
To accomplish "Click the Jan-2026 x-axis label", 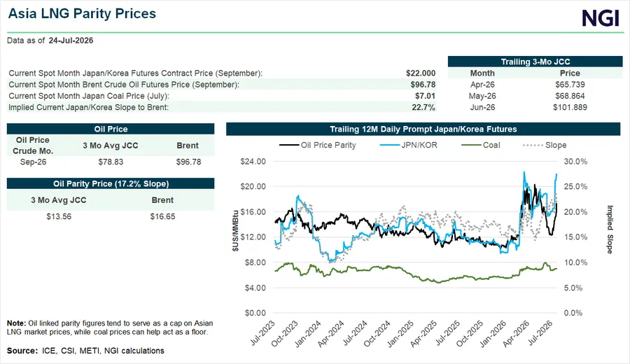I will coord(493,334).
